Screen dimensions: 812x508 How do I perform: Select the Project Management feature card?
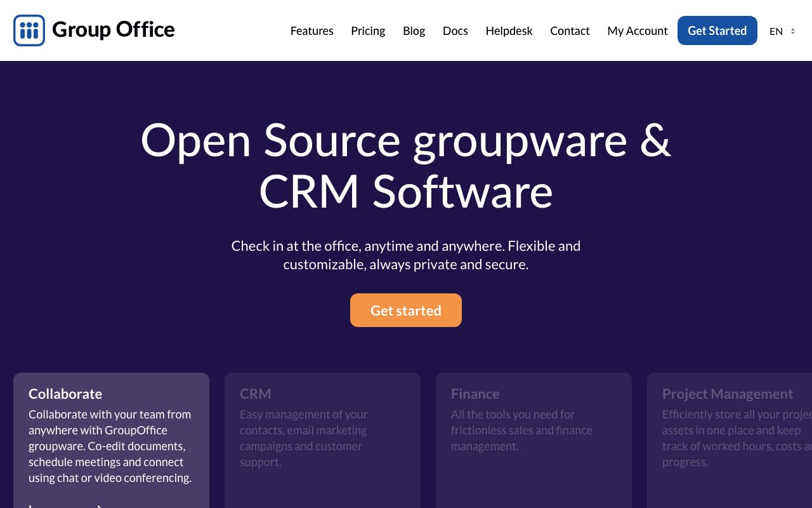click(x=730, y=440)
